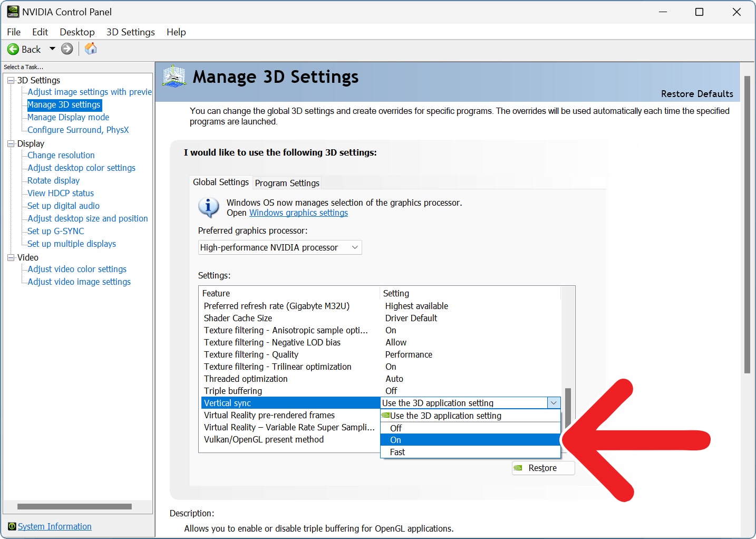Click the Restore button
The image size is (756, 539).
[543, 468]
